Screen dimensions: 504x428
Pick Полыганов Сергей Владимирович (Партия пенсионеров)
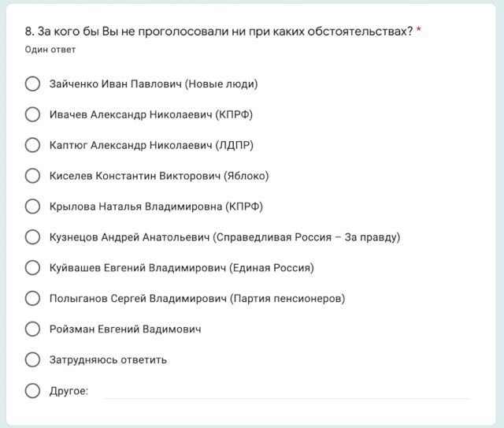coord(33,299)
